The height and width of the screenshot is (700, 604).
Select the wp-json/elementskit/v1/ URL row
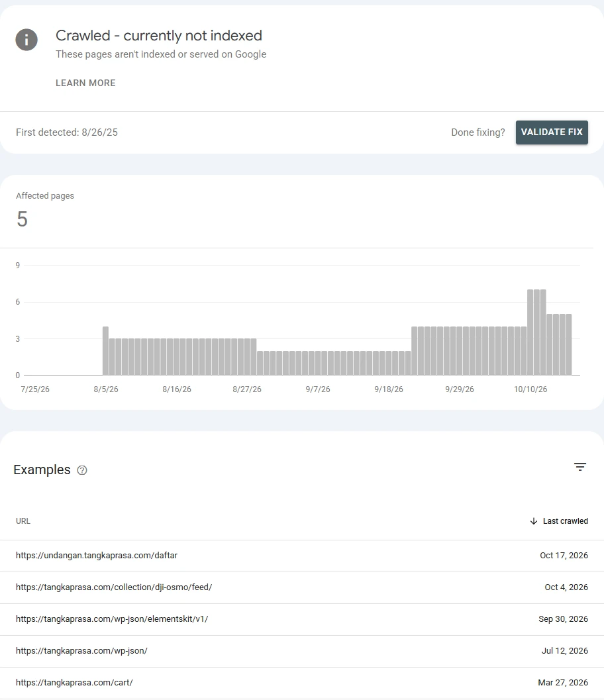(x=302, y=619)
